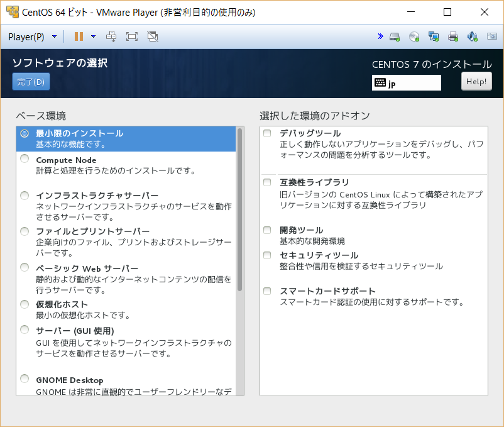
Task: Click the jp keyboard layout field
Action: pos(406,82)
